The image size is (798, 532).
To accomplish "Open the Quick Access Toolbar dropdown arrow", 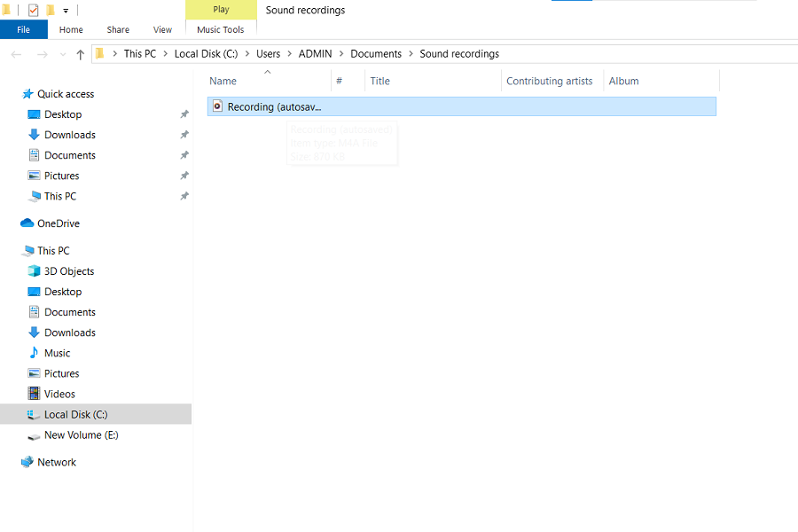I will click(66, 11).
